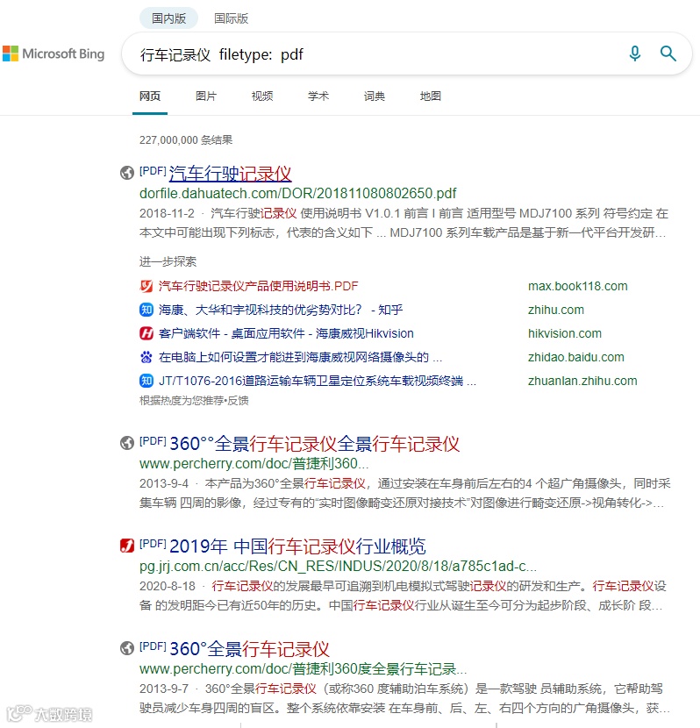The image size is (700, 728).
Task: Click the dorfile.dahuatech.com URL
Action: coord(298,193)
